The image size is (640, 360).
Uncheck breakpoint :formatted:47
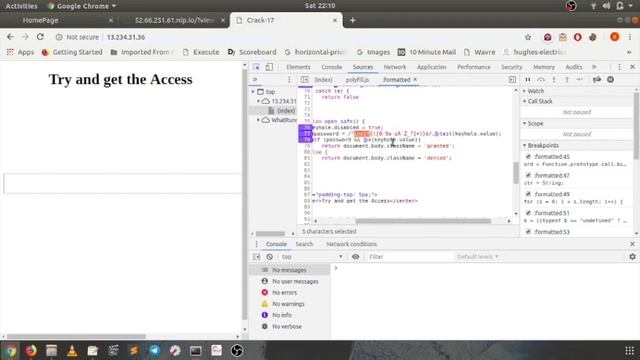pos(528,175)
